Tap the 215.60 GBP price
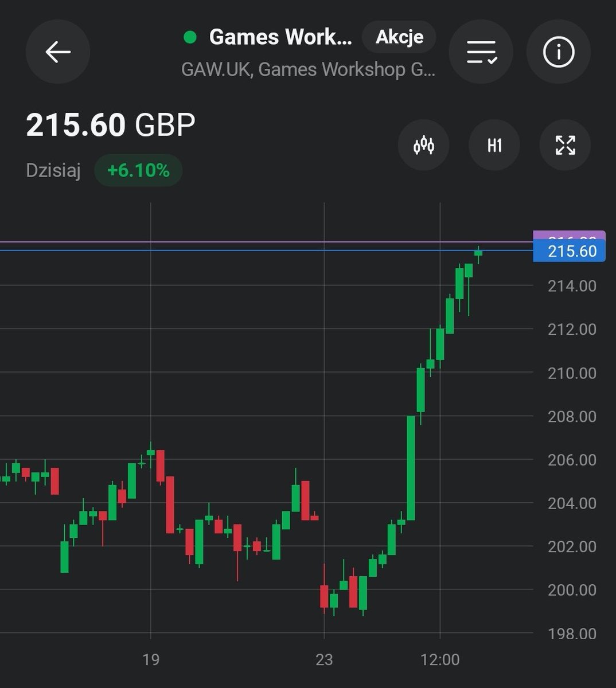 coord(111,124)
